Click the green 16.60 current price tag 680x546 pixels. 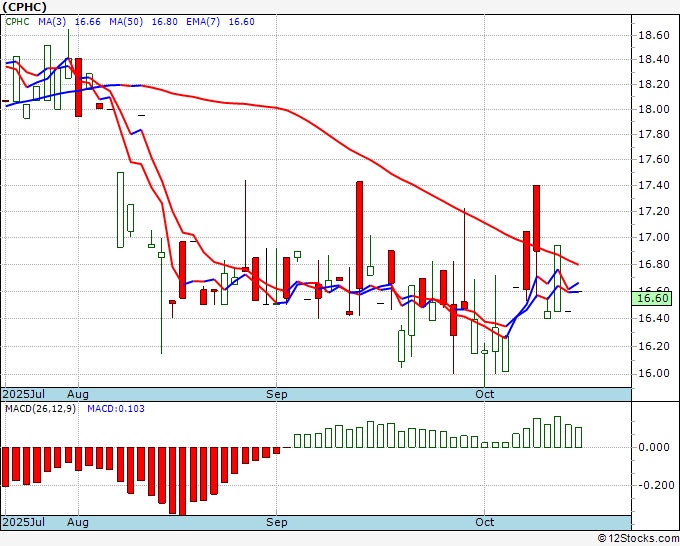652,298
